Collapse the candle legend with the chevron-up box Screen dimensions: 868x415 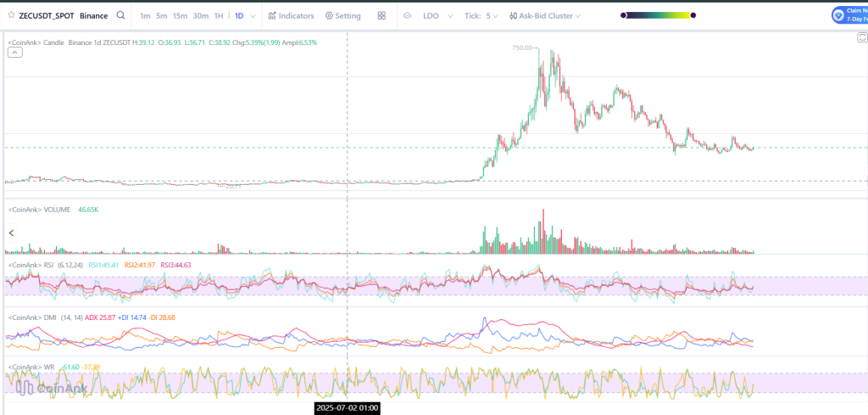point(15,53)
